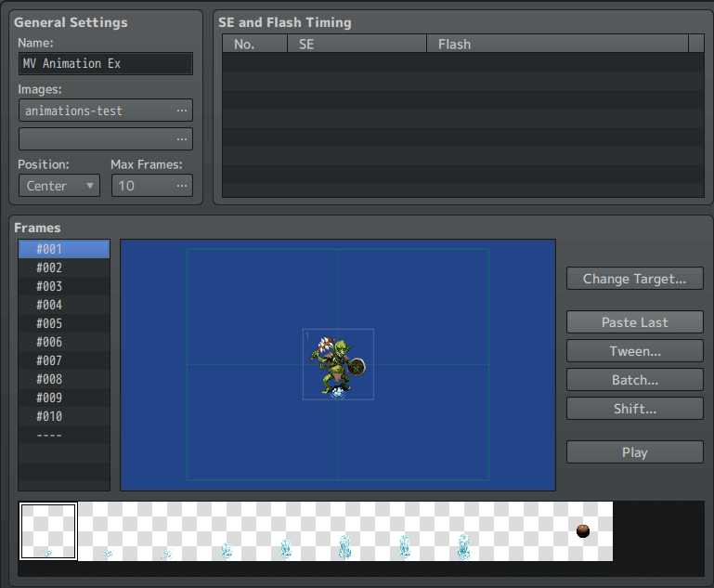The width and height of the screenshot is (714, 588).
Task: Select the brown ball pattern cell
Action: point(583,531)
